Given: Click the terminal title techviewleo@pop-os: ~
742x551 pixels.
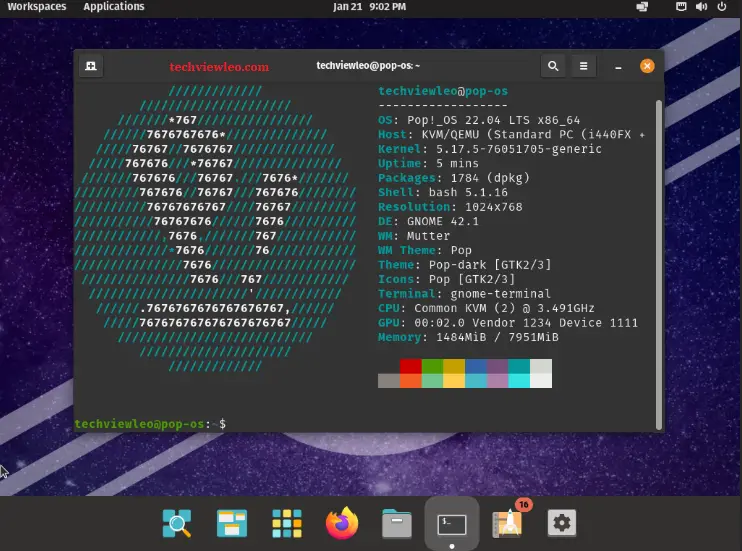Looking at the screenshot, I should pyautogui.click(x=368, y=66).
